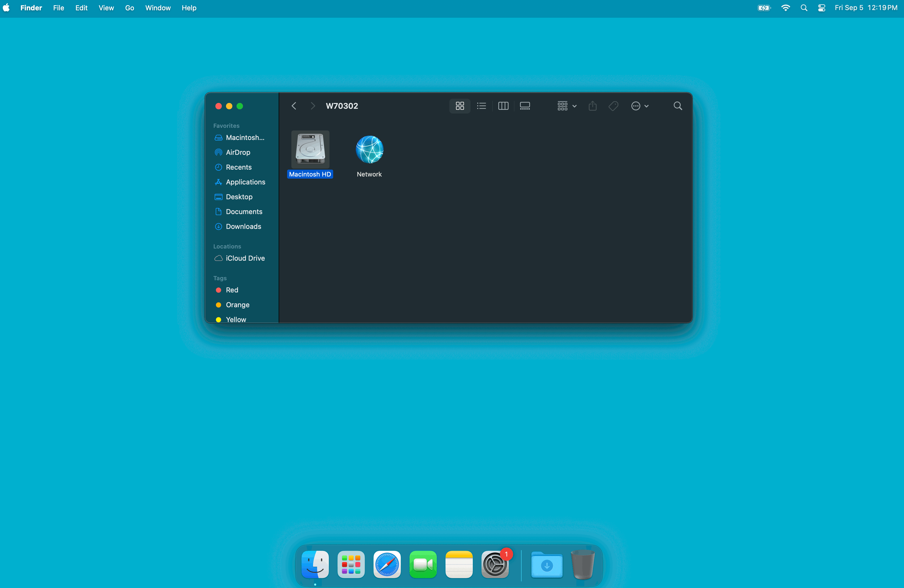The height and width of the screenshot is (588, 904).
Task: Open Documents folder in sidebar
Action: click(x=244, y=212)
